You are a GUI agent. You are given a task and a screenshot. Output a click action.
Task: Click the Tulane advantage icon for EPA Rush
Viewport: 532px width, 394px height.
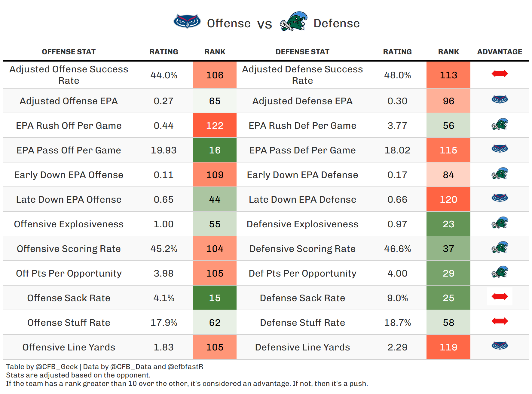(500, 124)
